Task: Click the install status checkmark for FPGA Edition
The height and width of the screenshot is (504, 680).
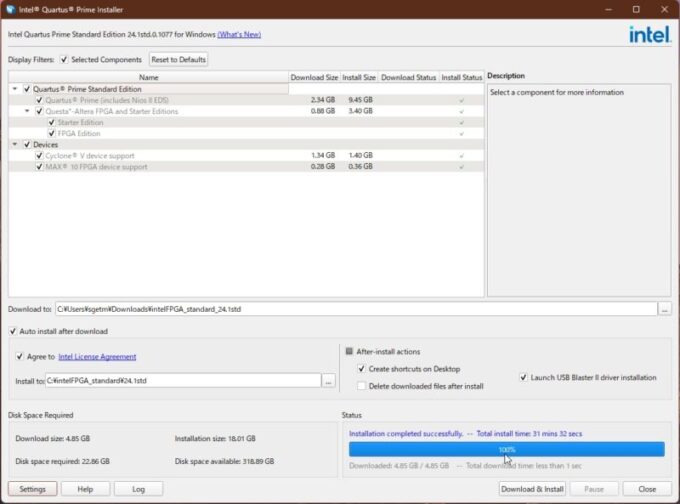Action: 461,134
